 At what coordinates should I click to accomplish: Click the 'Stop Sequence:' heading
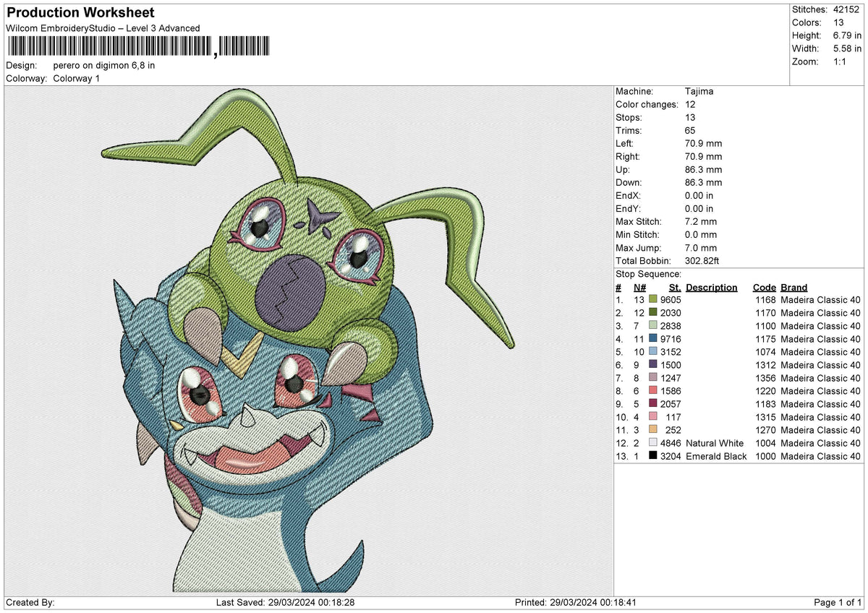(648, 274)
